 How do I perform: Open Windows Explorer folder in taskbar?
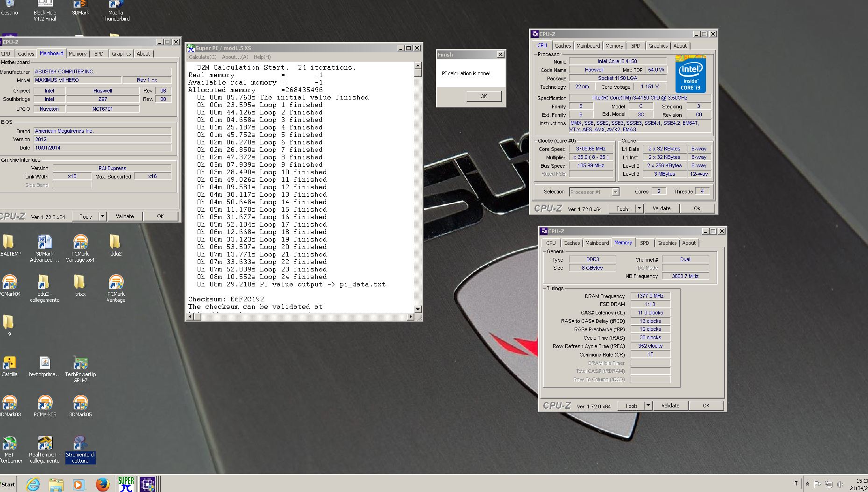[x=56, y=484]
